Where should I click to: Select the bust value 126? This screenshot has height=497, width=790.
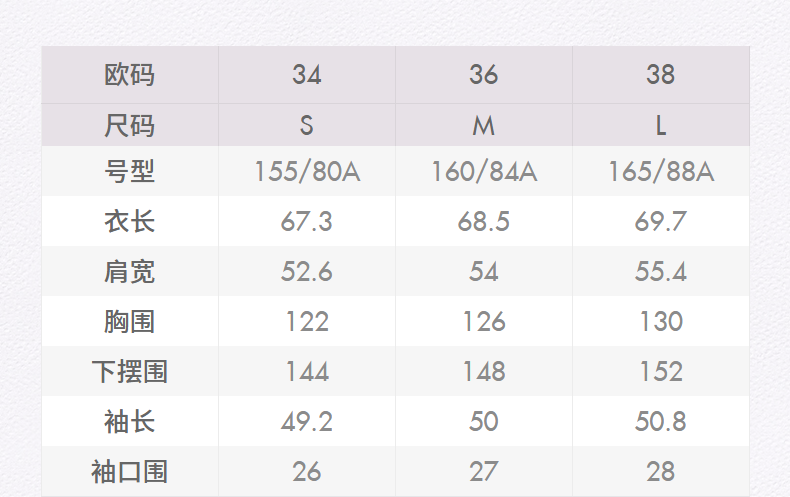point(484,321)
